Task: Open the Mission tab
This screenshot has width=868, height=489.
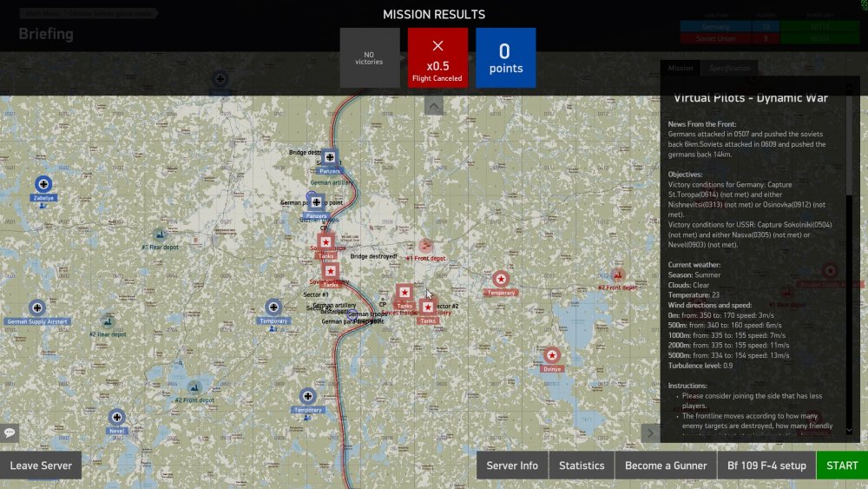Action: click(x=681, y=68)
